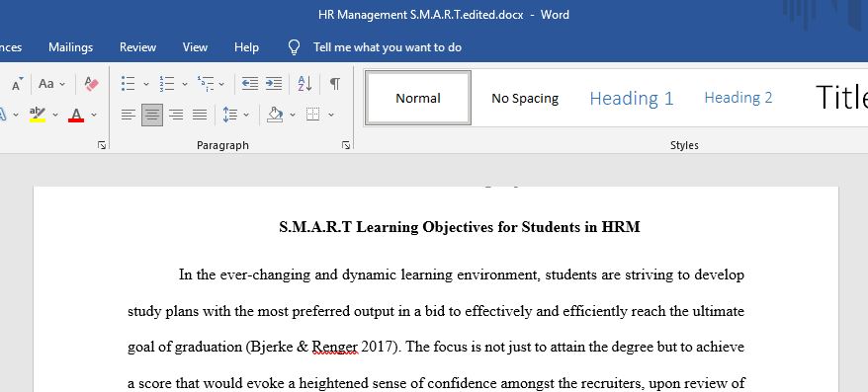Select the Normal style

click(418, 98)
